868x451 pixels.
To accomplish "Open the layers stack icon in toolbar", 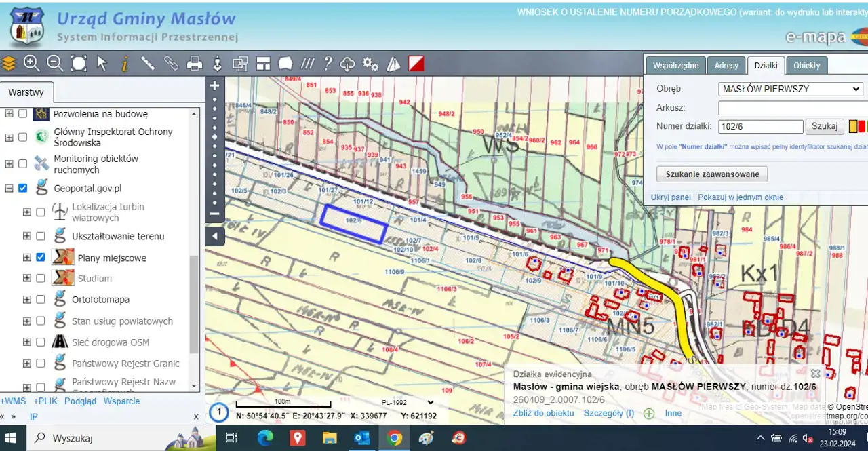I will click(9, 64).
